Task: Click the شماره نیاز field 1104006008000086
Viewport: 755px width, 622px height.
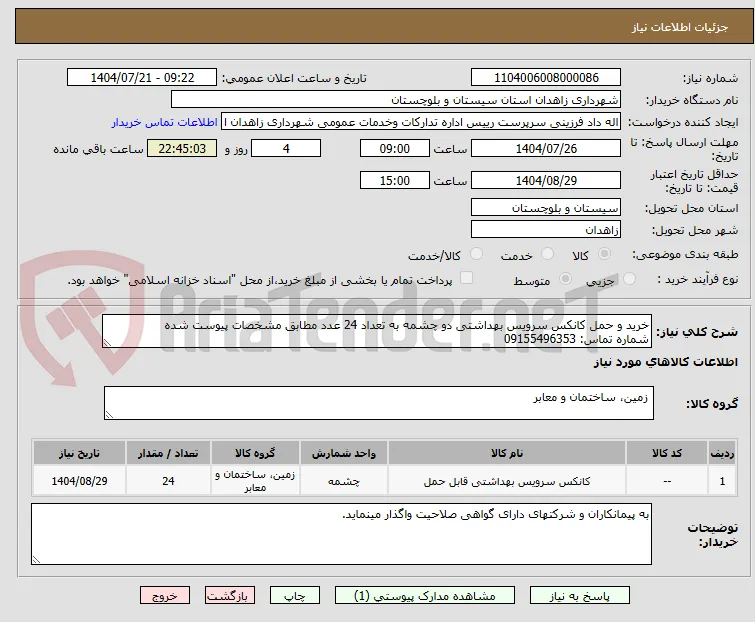Action: [x=546, y=78]
